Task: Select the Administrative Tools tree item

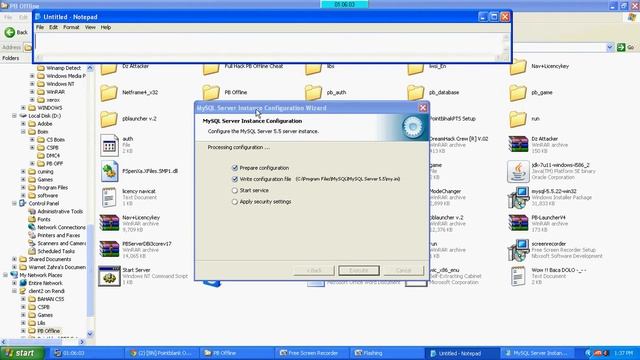Action: click(60, 211)
